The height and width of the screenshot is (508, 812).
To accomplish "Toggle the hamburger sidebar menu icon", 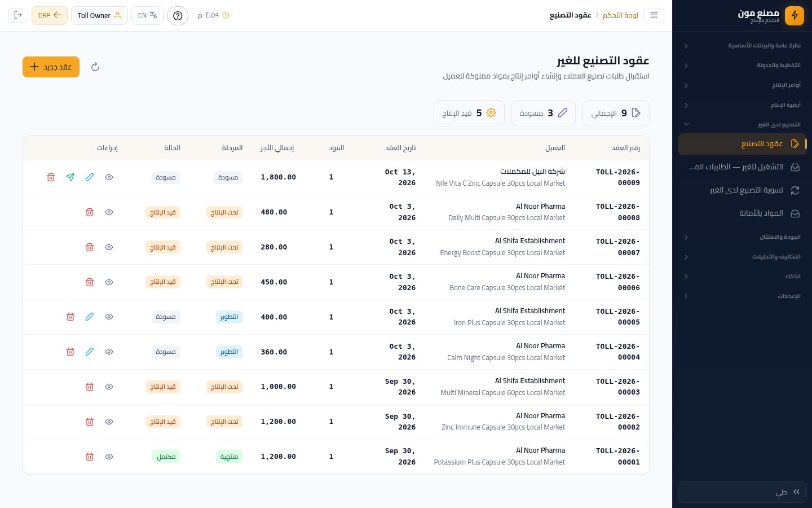I will click(654, 15).
